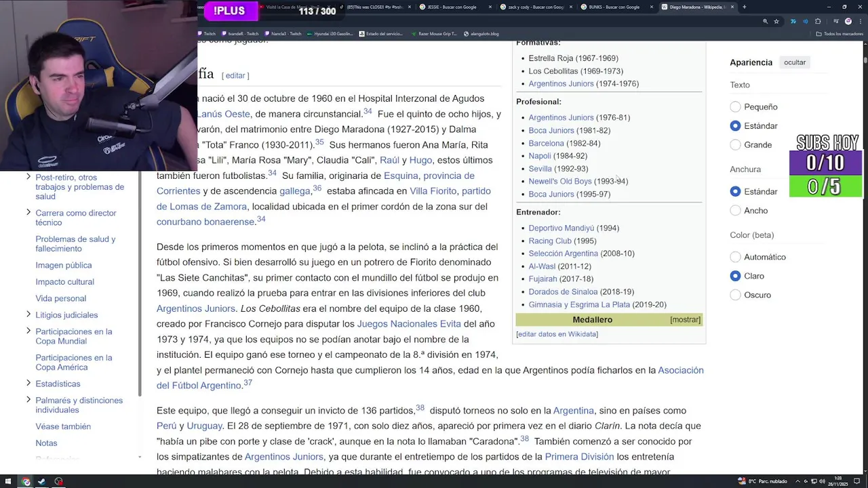The image size is (868, 488).
Task: Open Fujairah link
Action: tap(542, 279)
